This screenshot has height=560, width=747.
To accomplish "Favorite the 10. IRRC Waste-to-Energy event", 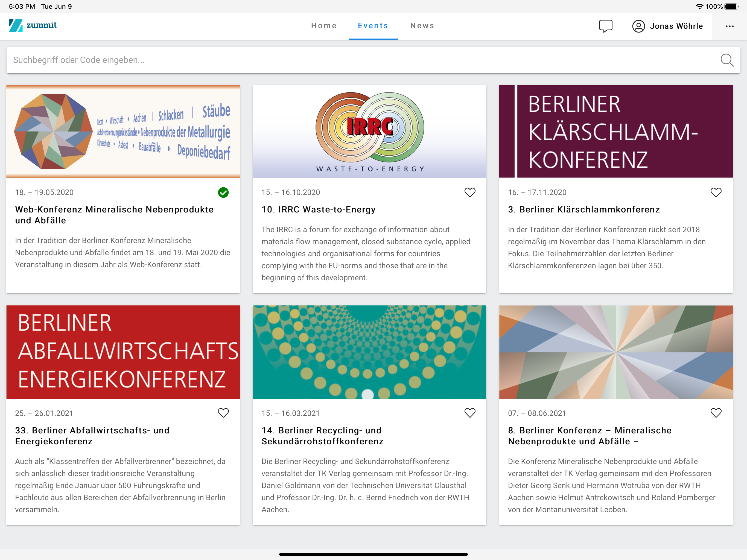I will pos(470,192).
